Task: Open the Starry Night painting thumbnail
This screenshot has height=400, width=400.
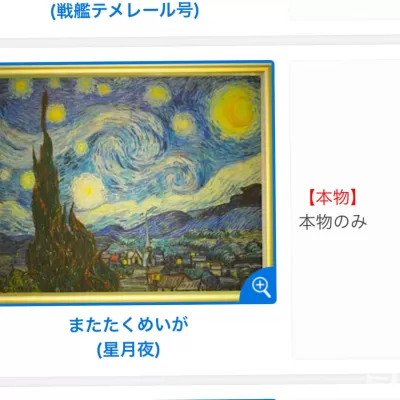Action: [x=137, y=182]
